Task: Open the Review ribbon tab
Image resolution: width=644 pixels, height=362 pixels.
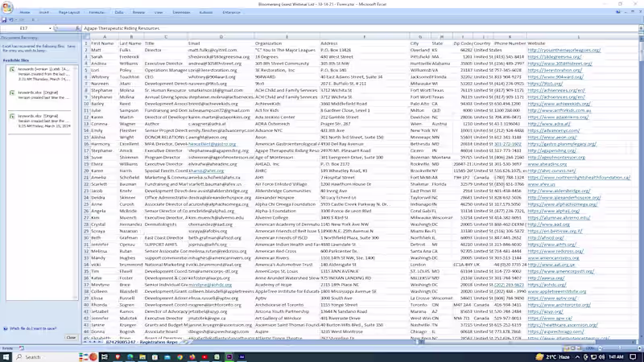Action: (138, 12)
